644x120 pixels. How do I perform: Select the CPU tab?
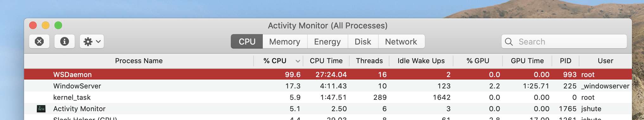(247, 42)
